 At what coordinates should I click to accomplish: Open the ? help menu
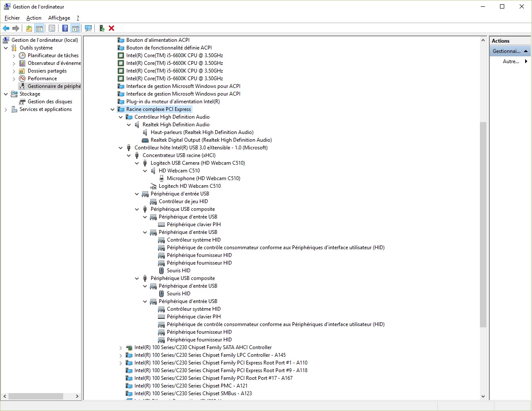pyautogui.click(x=78, y=18)
